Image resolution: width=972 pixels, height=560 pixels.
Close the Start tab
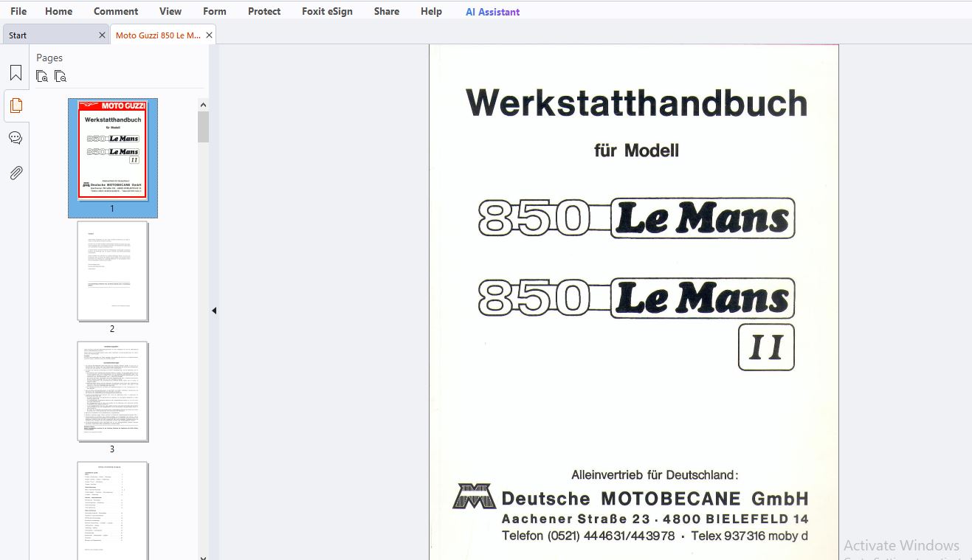[102, 35]
